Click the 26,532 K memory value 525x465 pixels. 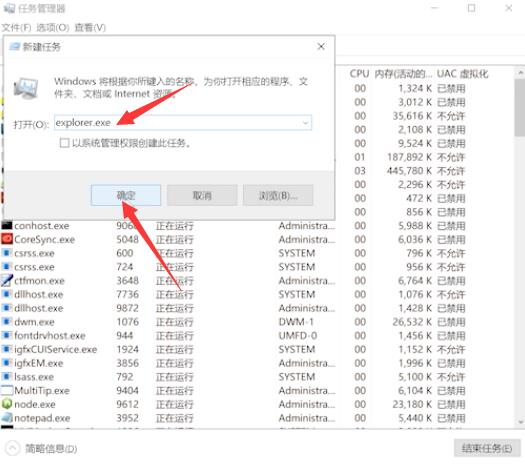click(412, 322)
